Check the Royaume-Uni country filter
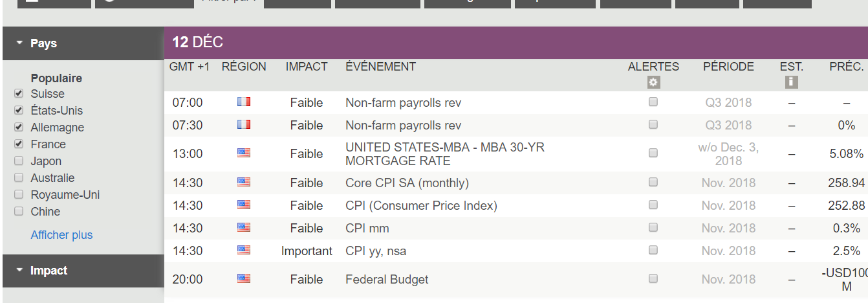Screen dimensions: 868x303 point(19,195)
